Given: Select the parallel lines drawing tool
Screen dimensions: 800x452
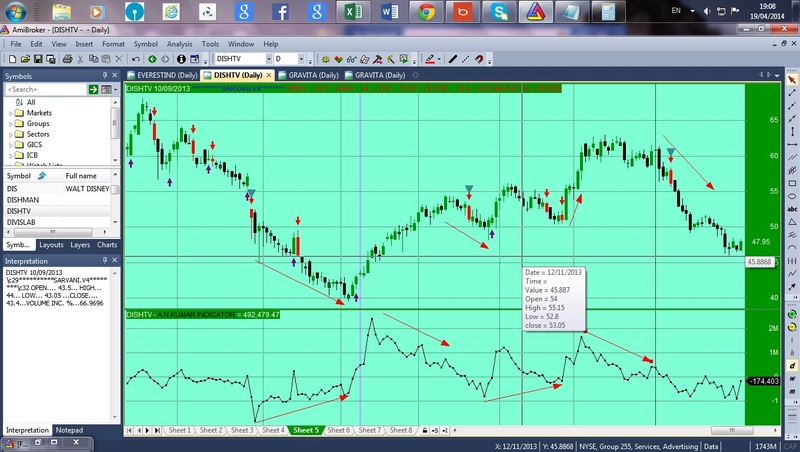Looking at the screenshot, I should coord(792,157).
